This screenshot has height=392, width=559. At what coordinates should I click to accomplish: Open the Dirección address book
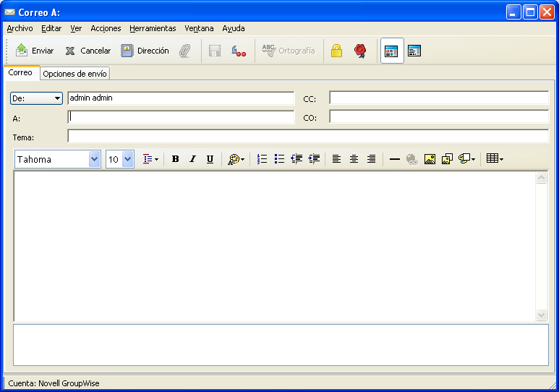pyautogui.click(x=145, y=51)
